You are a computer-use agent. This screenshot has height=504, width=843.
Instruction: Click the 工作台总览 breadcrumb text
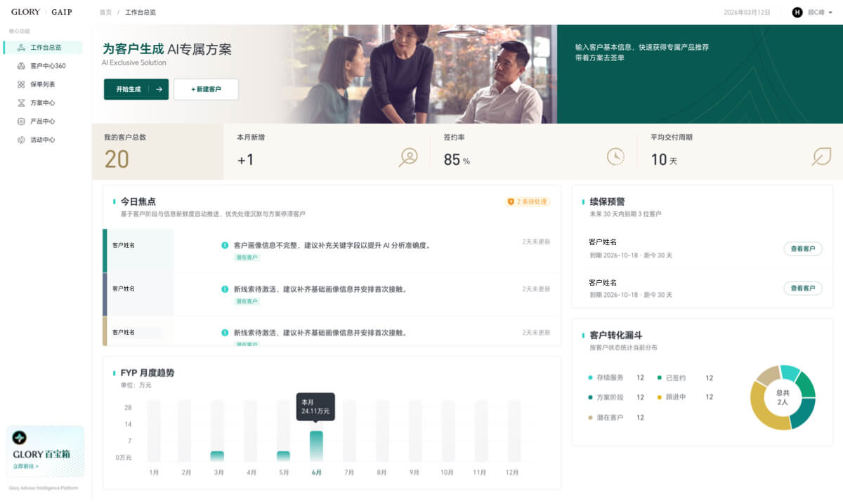point(141,13)
